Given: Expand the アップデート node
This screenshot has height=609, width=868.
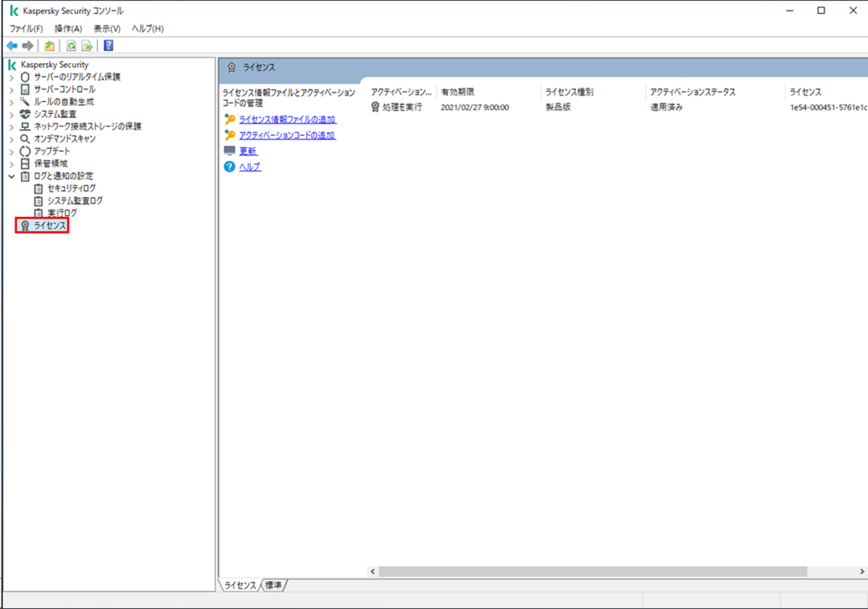Looking at the screenshot, I should pyautogui.click(x=11, y=151).
